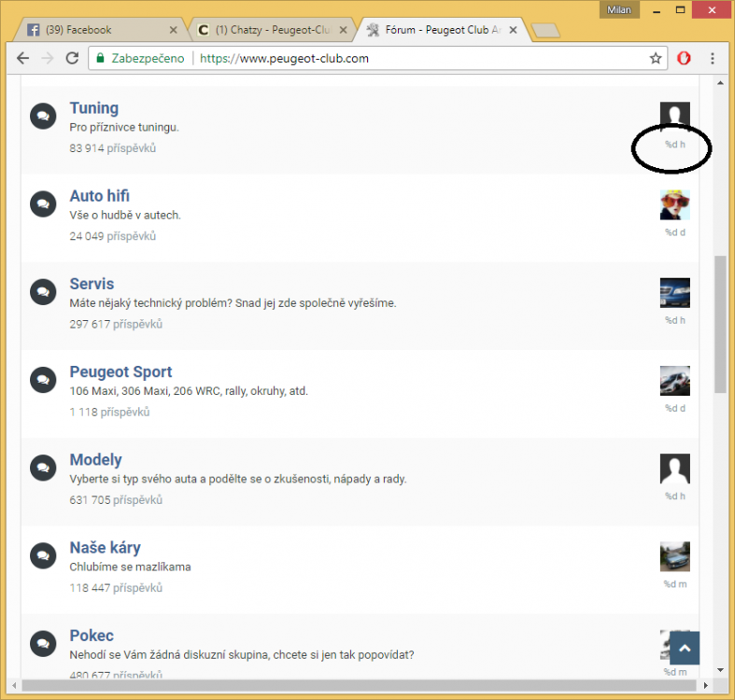Click '1 118 příspěvků' post count
Viewport: 735px width, 700px height.
[109, 413]
